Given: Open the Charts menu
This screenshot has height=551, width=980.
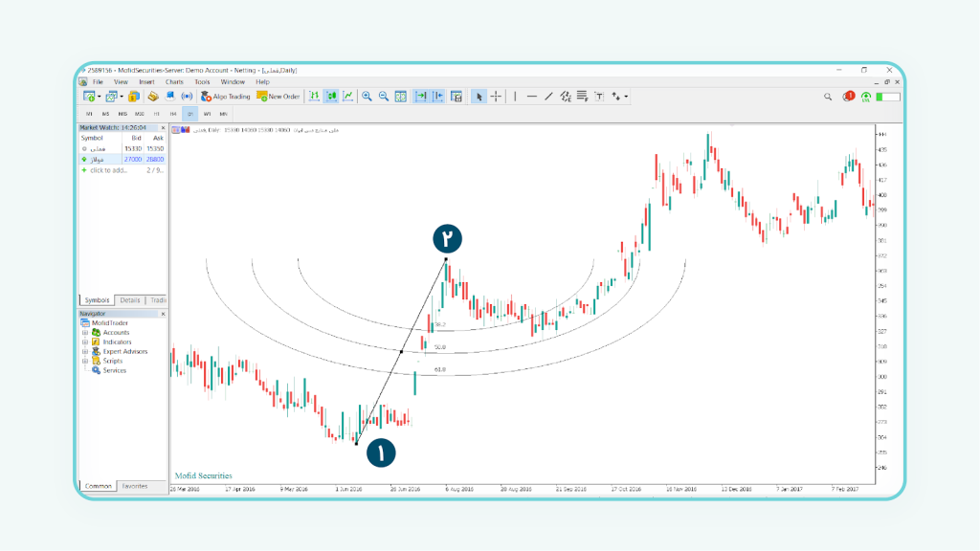Looking at the screenshot, I should pos(174,82).
